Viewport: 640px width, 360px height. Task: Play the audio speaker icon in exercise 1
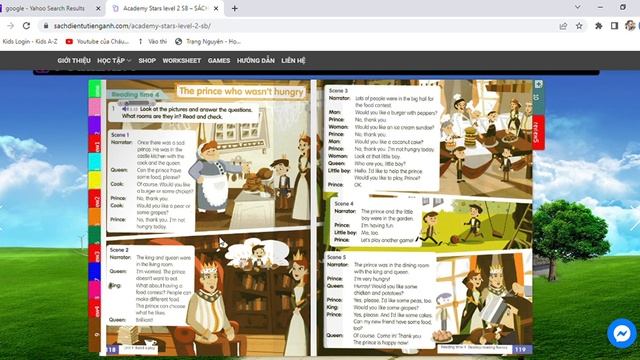[125, 109]
